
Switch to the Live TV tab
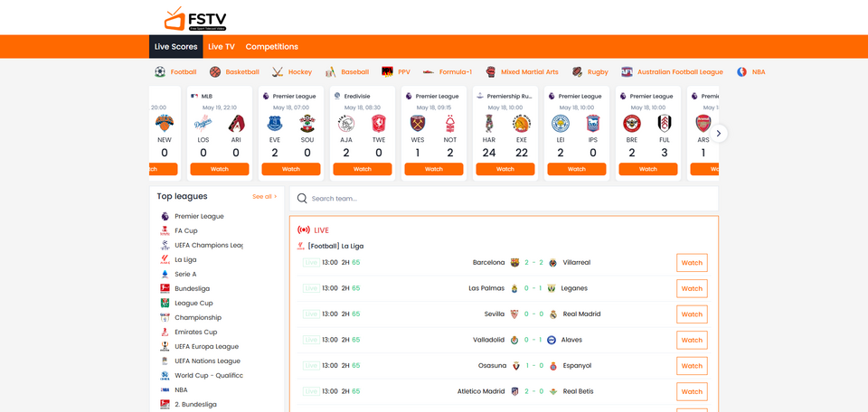coord(222,46)
